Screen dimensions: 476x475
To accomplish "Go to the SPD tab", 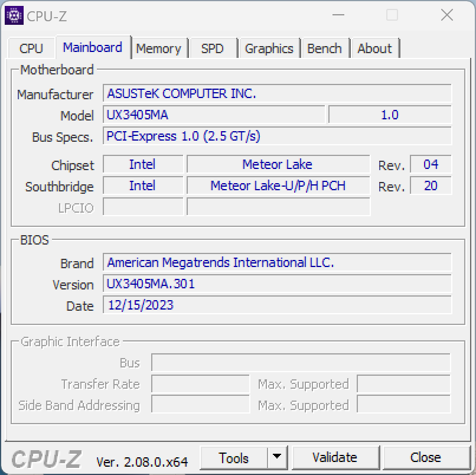I will pyautogui.click(x=213, y=48).
